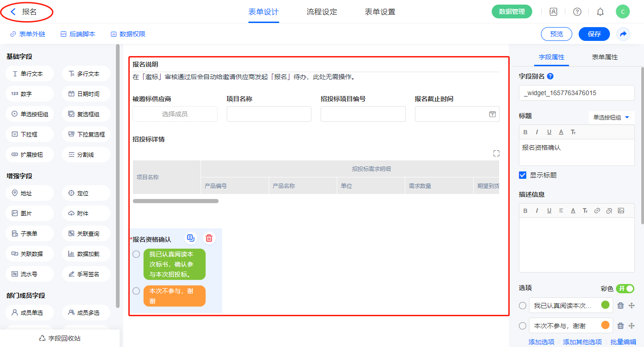Switch to the 表单属性 tab
644x347 pixels.
coord(604,57)
